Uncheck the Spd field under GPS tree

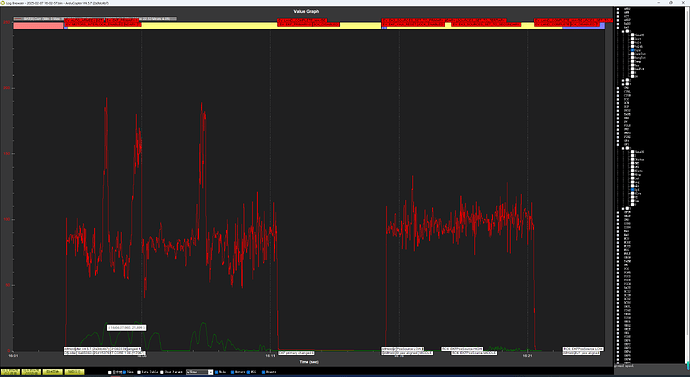(632, 190)
